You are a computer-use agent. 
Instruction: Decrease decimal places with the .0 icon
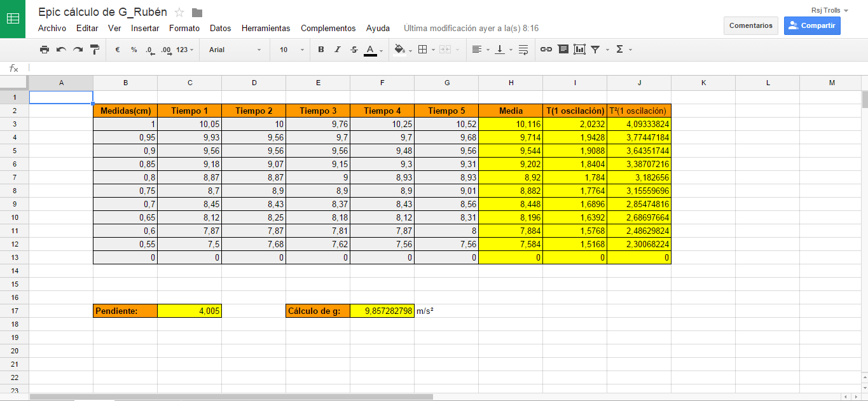tap(148, 49)
